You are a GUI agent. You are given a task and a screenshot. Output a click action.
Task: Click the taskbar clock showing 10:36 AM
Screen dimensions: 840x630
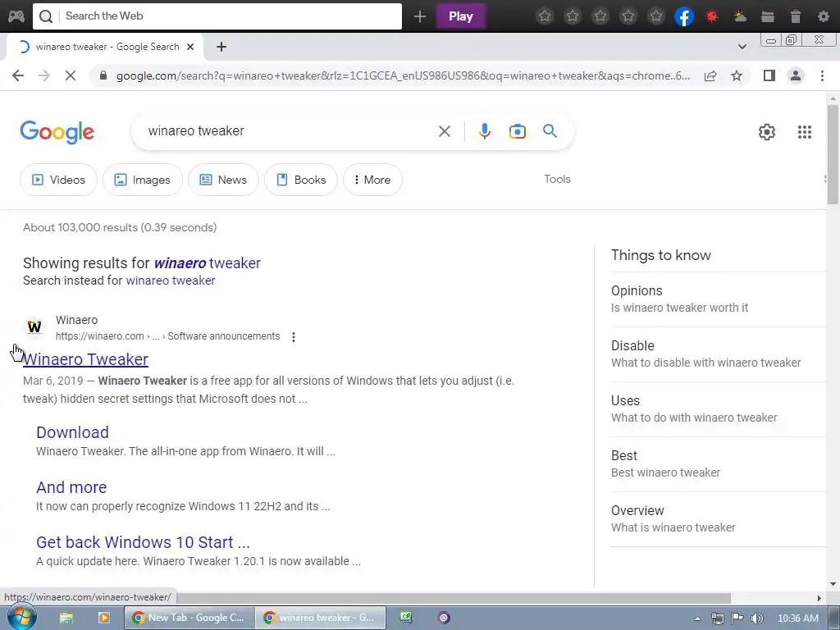[797, 619]
